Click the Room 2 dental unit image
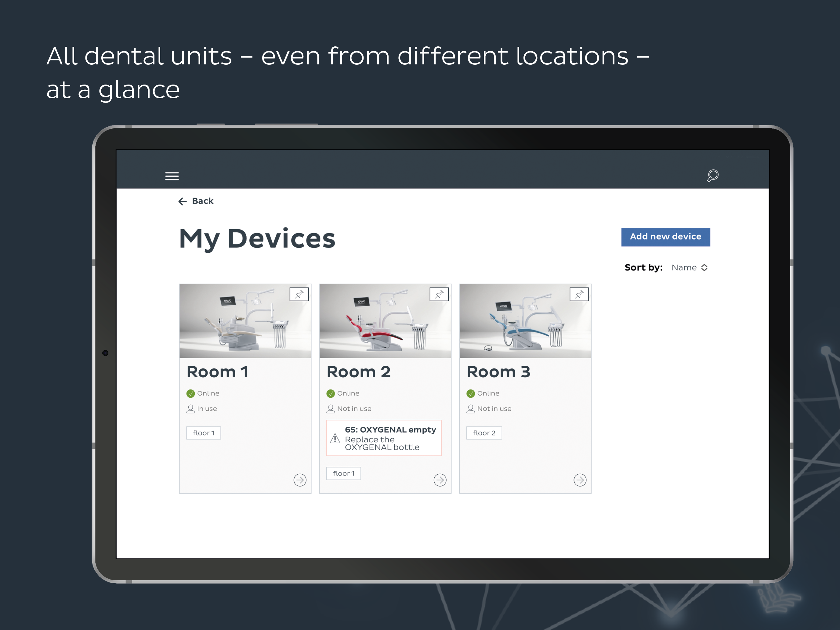Screen dimensions: 840x630 pos(385,321)
